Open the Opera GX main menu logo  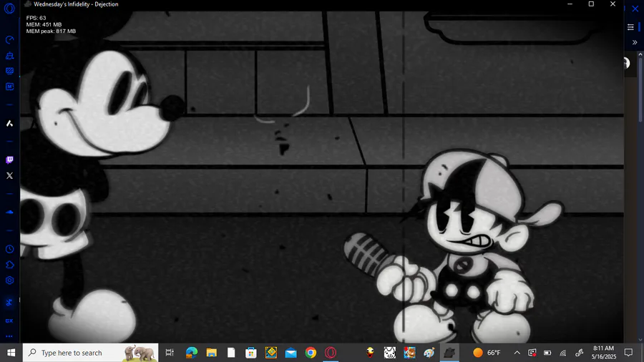click(9, 8)
